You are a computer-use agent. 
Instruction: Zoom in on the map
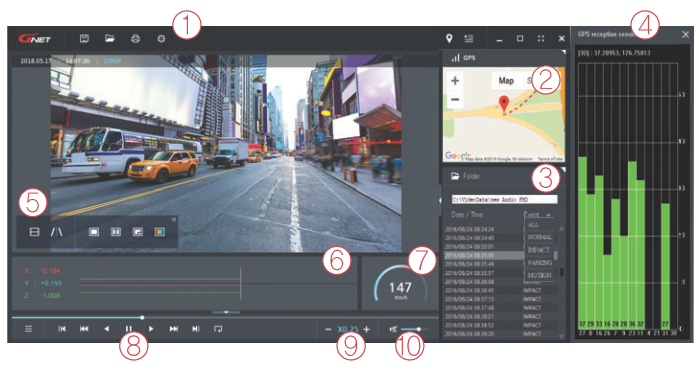455,81
